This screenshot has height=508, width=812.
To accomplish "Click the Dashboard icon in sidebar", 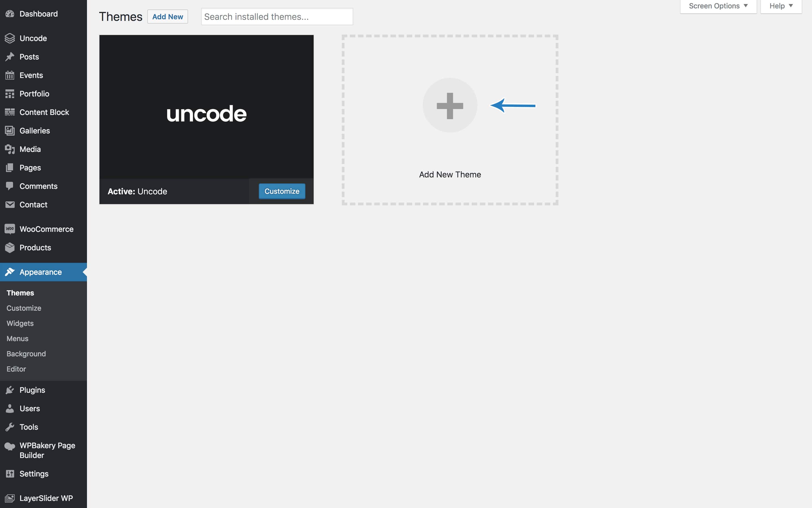I will tap(9, 14).
